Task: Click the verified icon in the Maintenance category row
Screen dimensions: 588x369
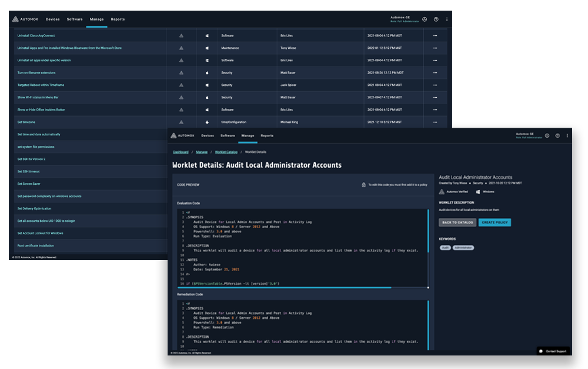Action: (181, 48)
